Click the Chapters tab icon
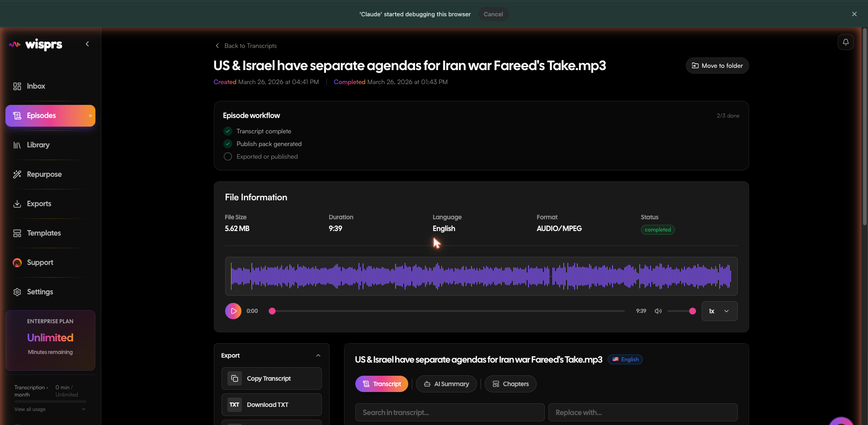This screenshot has height=425, width=868. tap(496, 384)
